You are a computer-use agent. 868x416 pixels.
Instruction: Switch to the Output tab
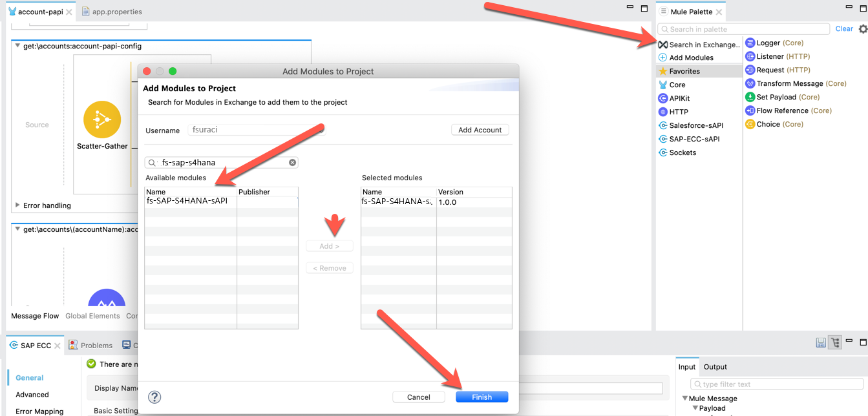715,367
